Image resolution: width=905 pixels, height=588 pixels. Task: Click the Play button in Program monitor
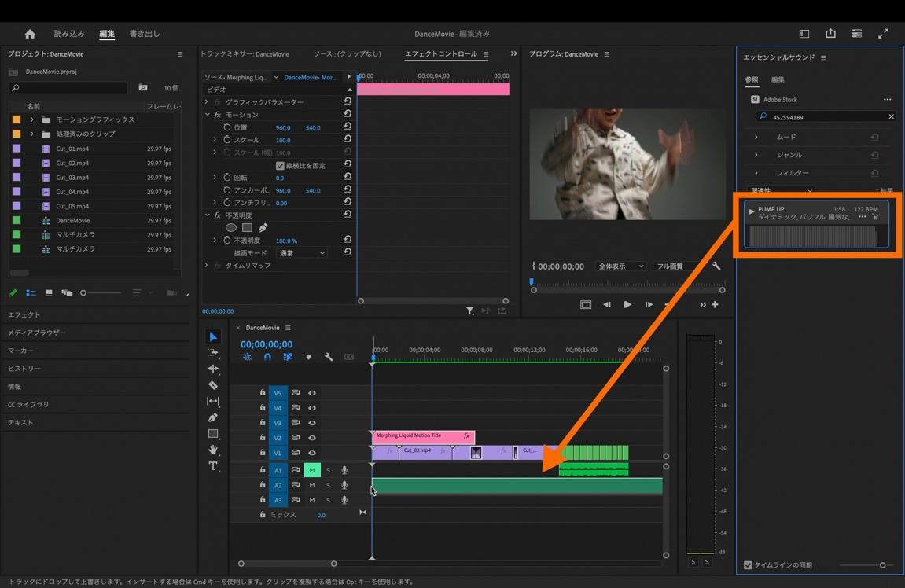coord(627,304)
